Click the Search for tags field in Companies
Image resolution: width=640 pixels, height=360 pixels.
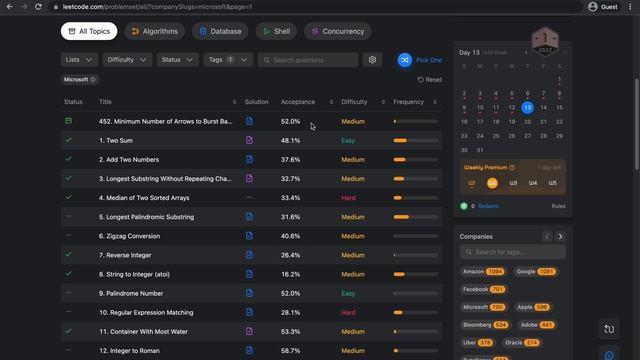point(512,252)
